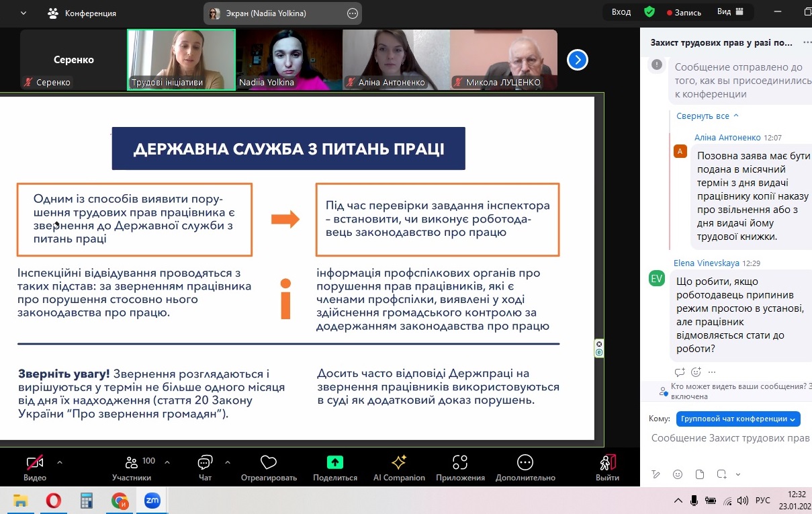The height and width of the screenshot is (514, 812).
Task: Click the green Поделиться share screen icon
Action: point(334,462)
